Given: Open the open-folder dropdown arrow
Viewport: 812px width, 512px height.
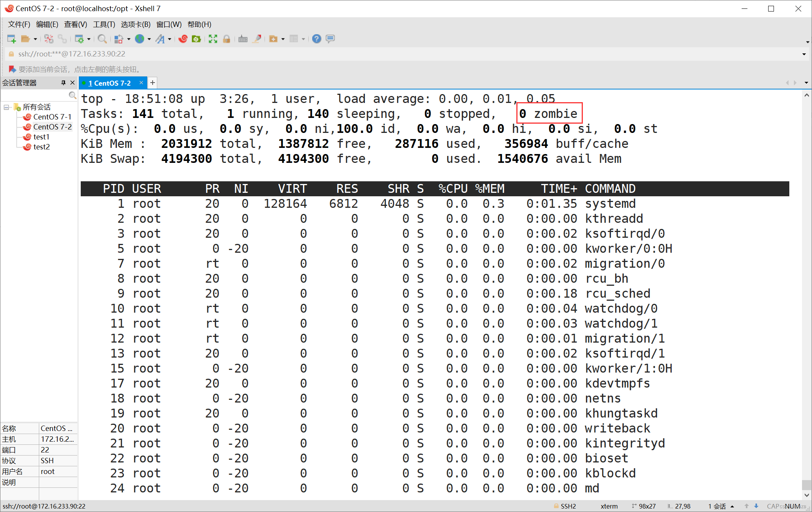Looking at the screenshot, I should pos(35,39).
